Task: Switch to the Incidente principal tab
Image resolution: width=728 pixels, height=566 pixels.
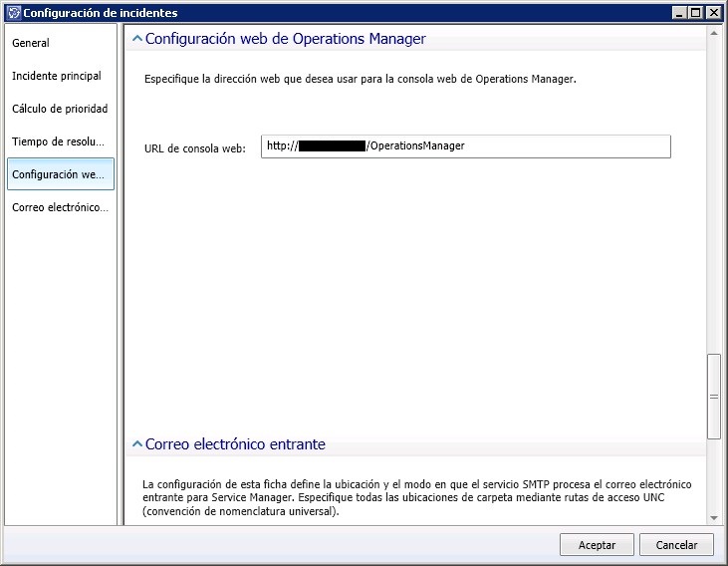Action: pyautogui.click(x=57, y=76)
